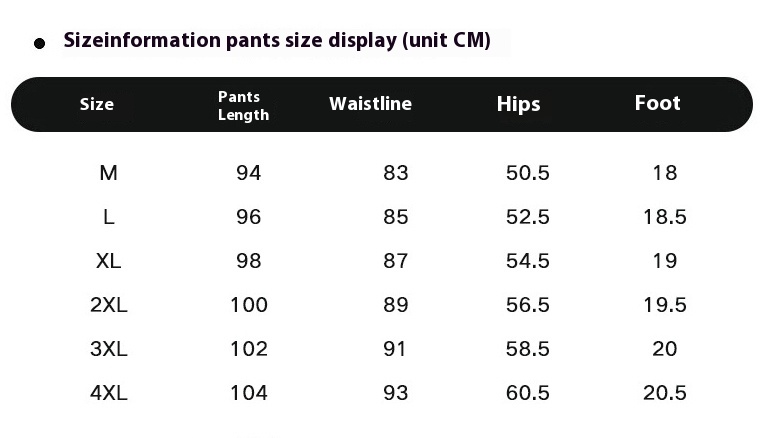
Task: Select the 2XL size row label
Action: pyautogui.click(x=109, y=305)
